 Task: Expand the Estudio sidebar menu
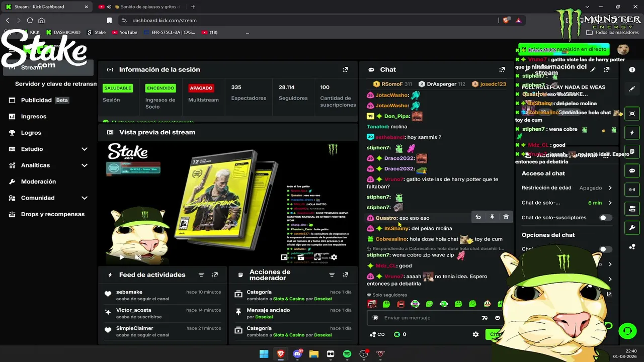point(85,149)
